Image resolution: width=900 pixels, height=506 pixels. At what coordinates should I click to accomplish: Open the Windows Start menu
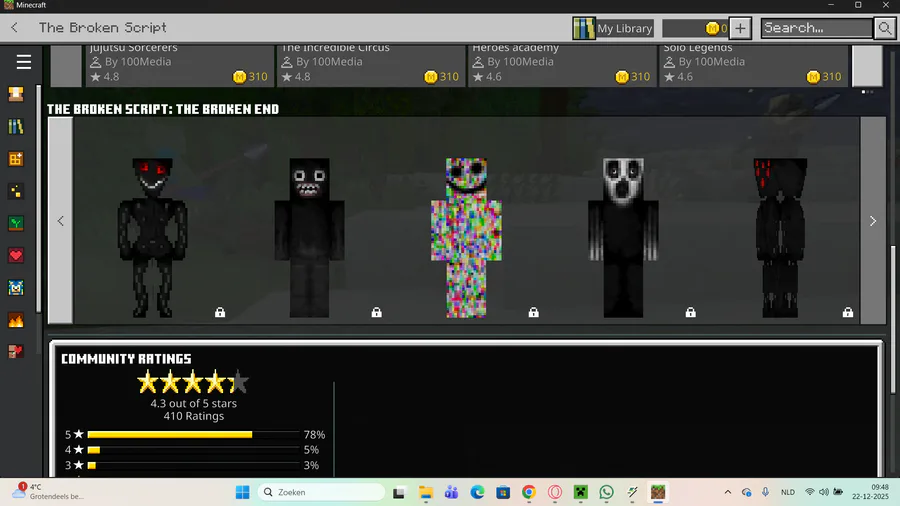tap(243, 492)
